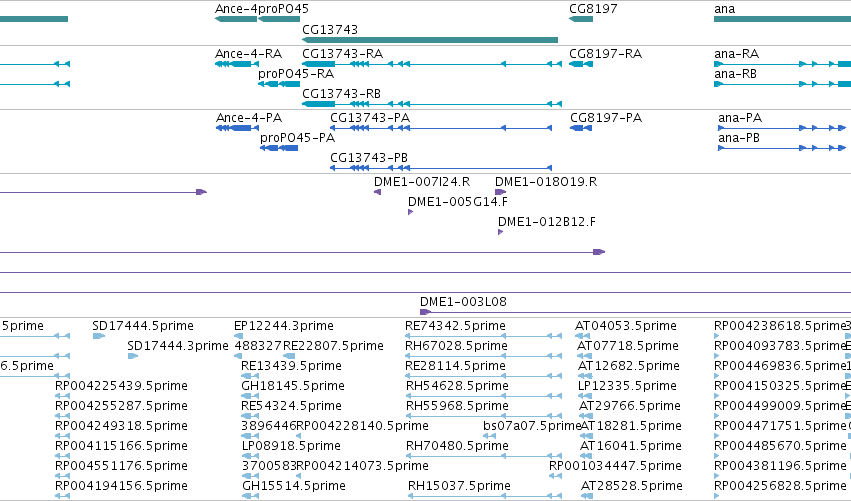Select the DME1-012B12.F clone label
The image size is (851, 501).
[x=547, y=222]
